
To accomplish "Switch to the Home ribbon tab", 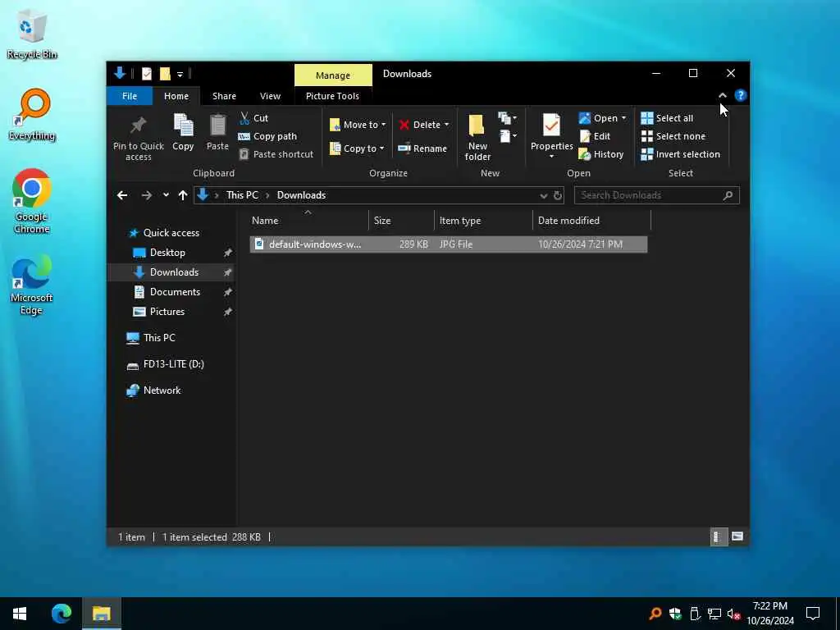I will (x=176, y=96).
